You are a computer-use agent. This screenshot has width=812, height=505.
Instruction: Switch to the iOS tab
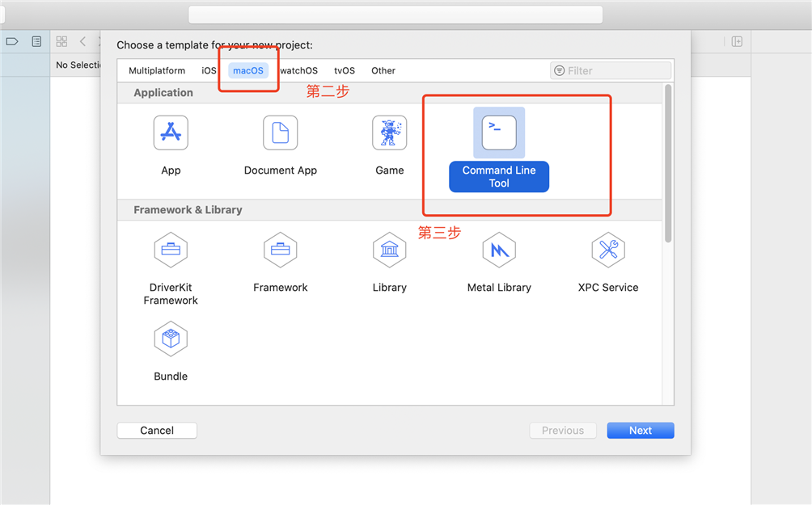(209, 71)
